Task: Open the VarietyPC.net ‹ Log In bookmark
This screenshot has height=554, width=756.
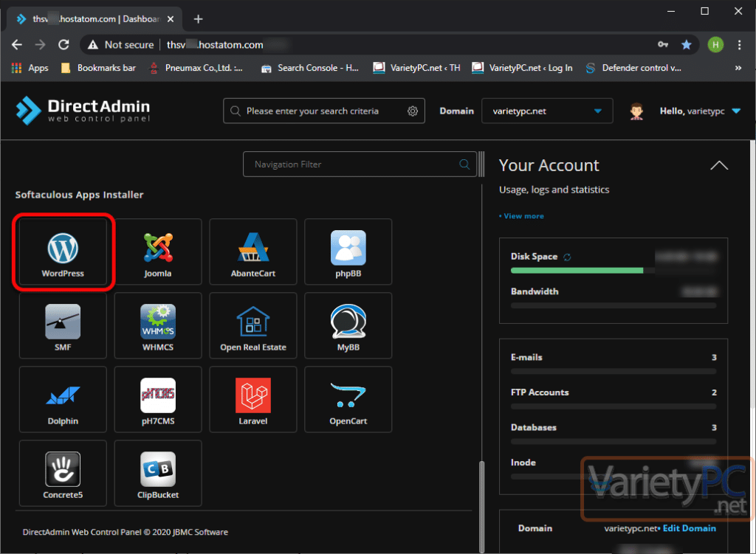Action: click(522, 68)
